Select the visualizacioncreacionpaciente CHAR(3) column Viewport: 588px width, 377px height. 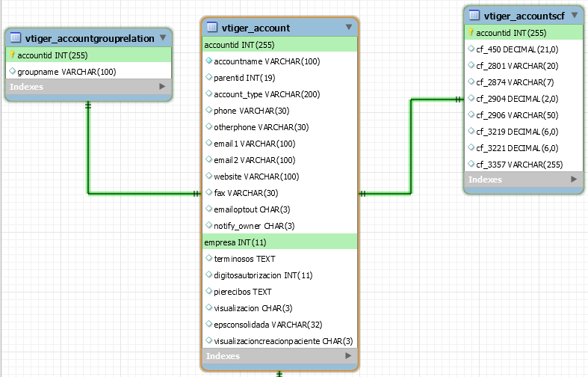[x=279, y=341]
